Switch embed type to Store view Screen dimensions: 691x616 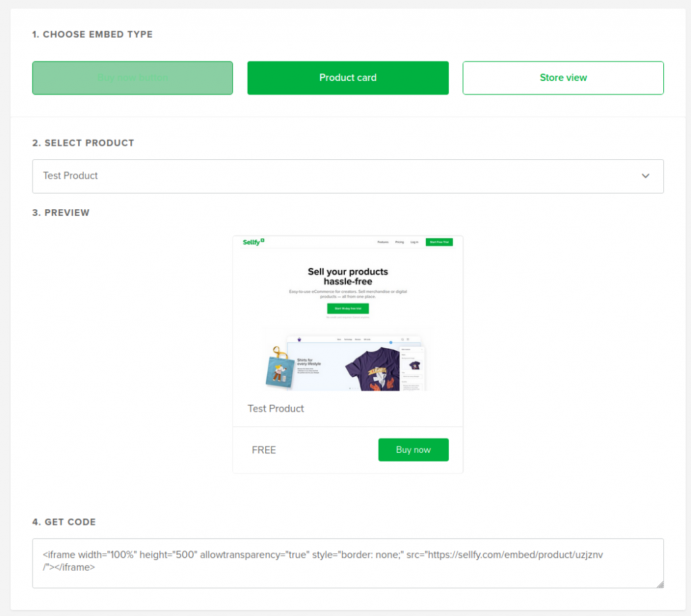[563, 78]
